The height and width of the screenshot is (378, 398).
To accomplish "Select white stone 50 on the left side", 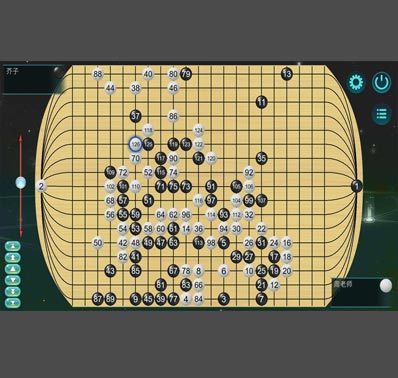I will point(97,243).
